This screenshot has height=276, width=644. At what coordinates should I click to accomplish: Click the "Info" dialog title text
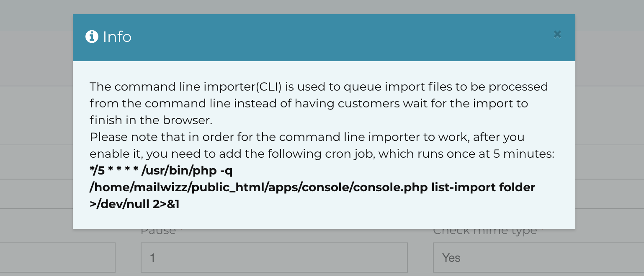pos(117,37)
